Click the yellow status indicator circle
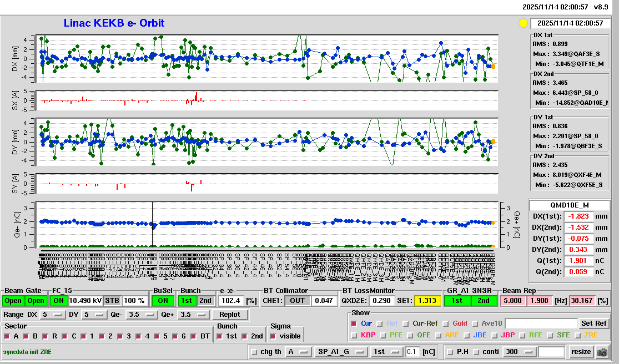This screenshot has height=364, width=619. coord(522,23)
